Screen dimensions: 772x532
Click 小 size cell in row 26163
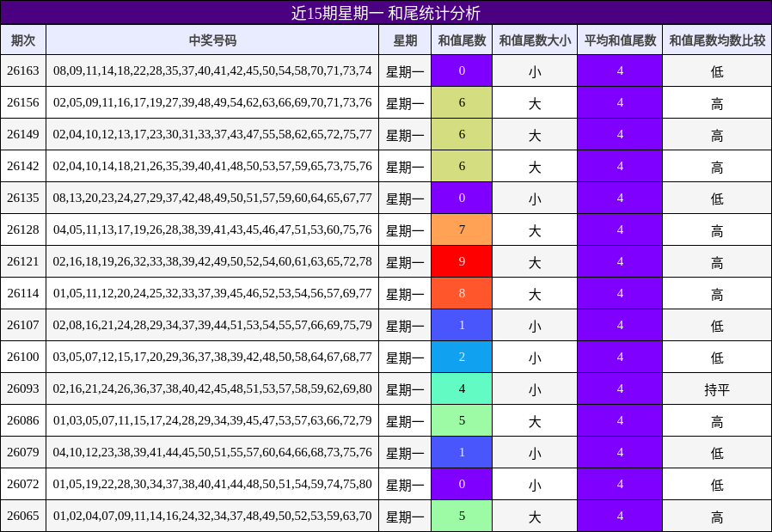(535, 70)
